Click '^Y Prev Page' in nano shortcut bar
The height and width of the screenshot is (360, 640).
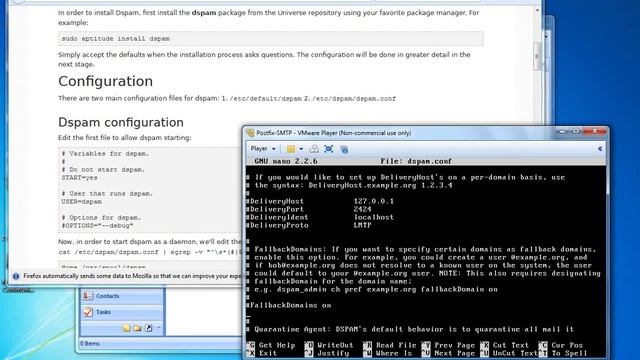pos(448,345)
